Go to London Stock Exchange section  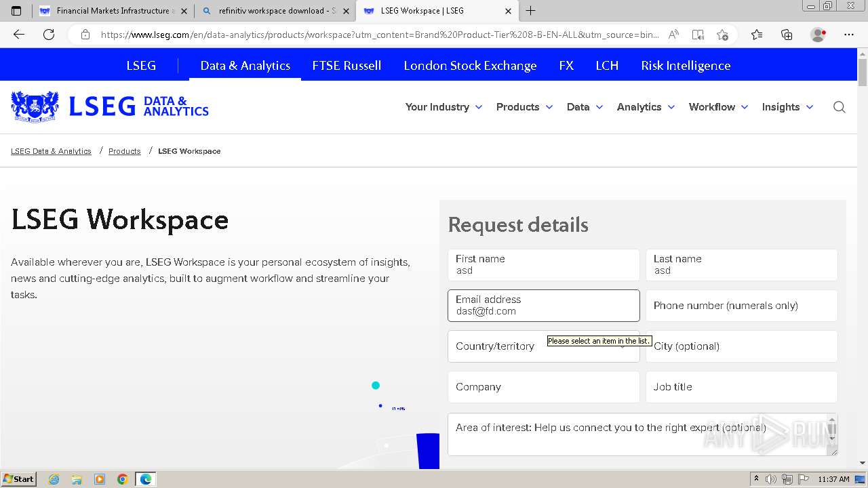coord(470,66)
